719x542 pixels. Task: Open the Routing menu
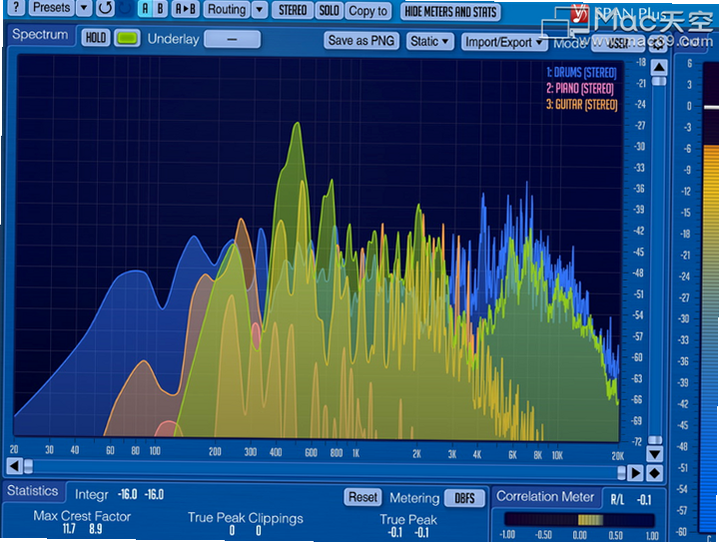(227, 9)
